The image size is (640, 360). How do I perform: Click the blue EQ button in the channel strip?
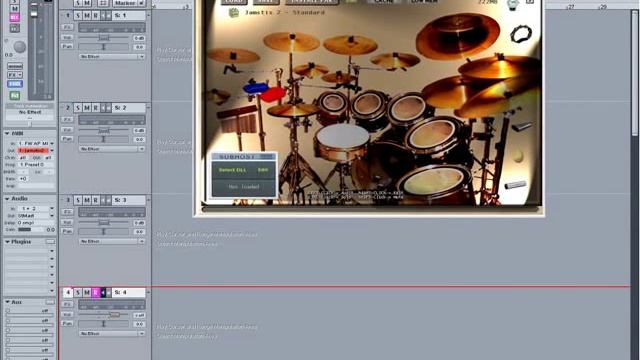pyautogui.click(x=15, y=84)
